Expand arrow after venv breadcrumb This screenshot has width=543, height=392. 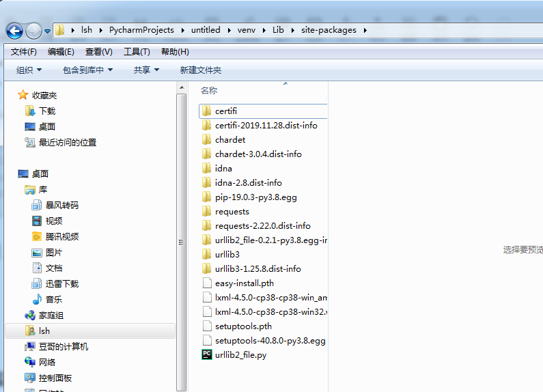(x=264, y=31)
